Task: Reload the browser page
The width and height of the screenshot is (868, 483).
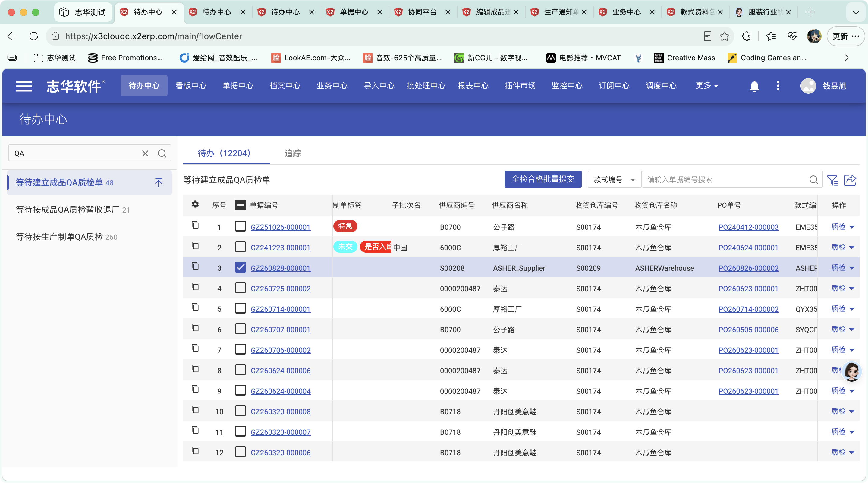Action: [x=34, y=36]
